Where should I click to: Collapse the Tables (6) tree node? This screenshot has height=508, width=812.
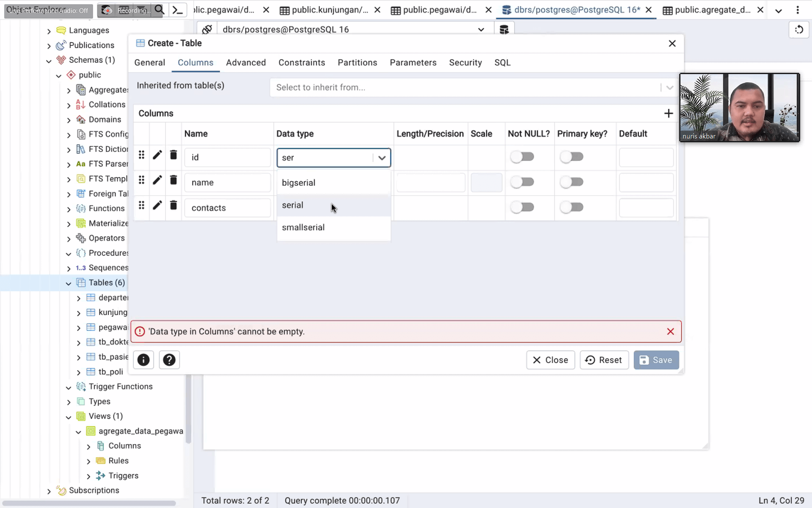pos(69,283)
